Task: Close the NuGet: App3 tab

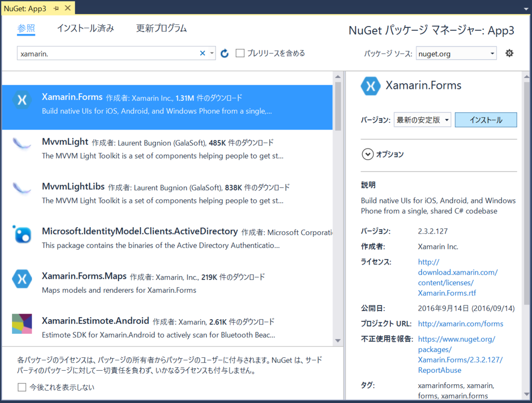Action: coord(68,8)
